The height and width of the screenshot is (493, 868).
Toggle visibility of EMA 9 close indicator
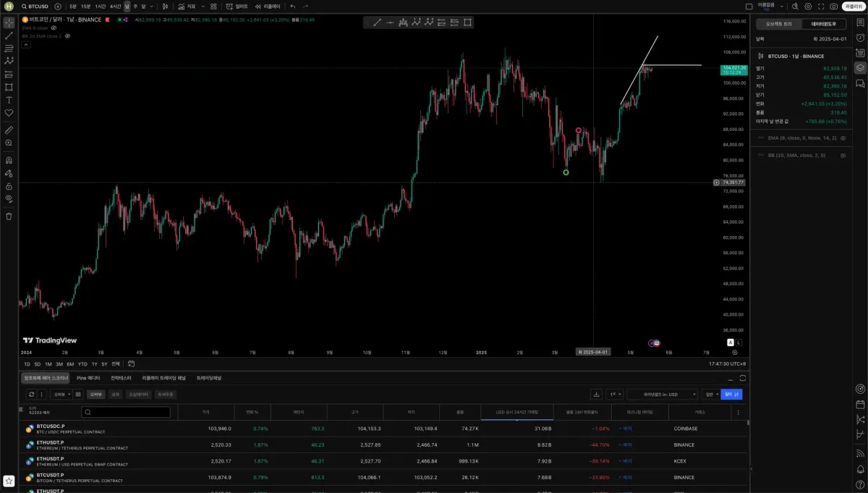click(54, 28)
